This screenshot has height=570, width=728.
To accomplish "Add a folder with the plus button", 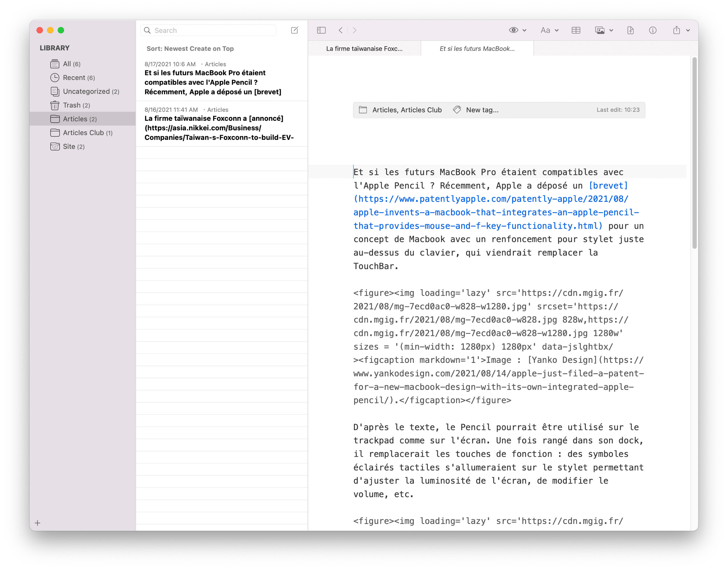I will (x=38, y=523).
